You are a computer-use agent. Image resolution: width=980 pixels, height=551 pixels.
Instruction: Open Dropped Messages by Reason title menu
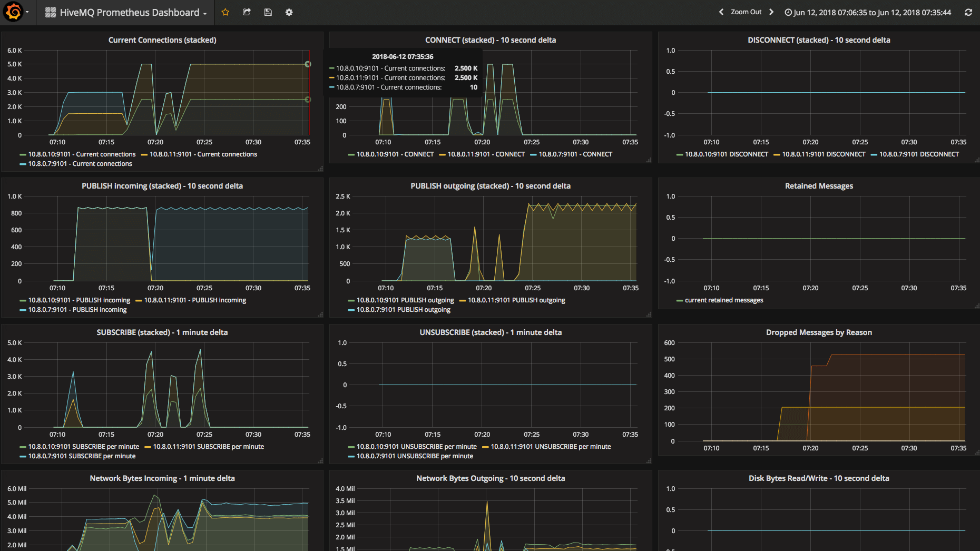819,332
